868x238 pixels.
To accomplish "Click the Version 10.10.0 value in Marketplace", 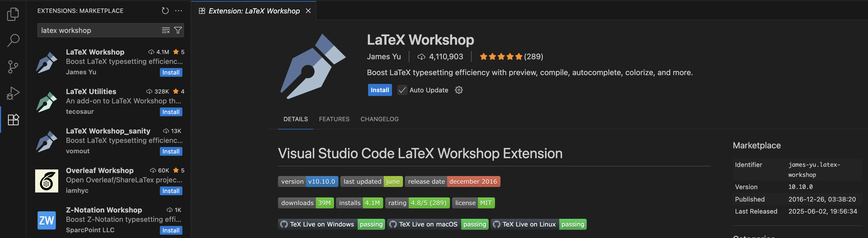I will 800,187.
